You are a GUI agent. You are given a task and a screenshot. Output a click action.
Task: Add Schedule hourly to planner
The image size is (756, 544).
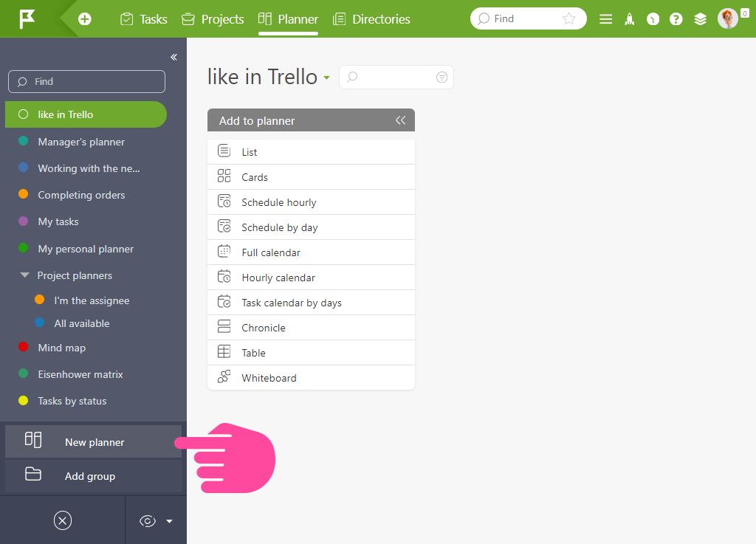(x=311, y=202)
